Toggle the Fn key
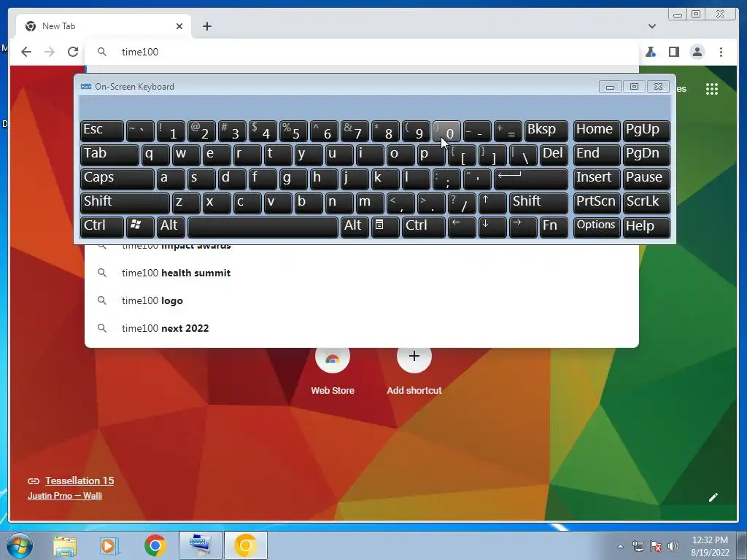This screenshot has height=560, width=747. 554,227
